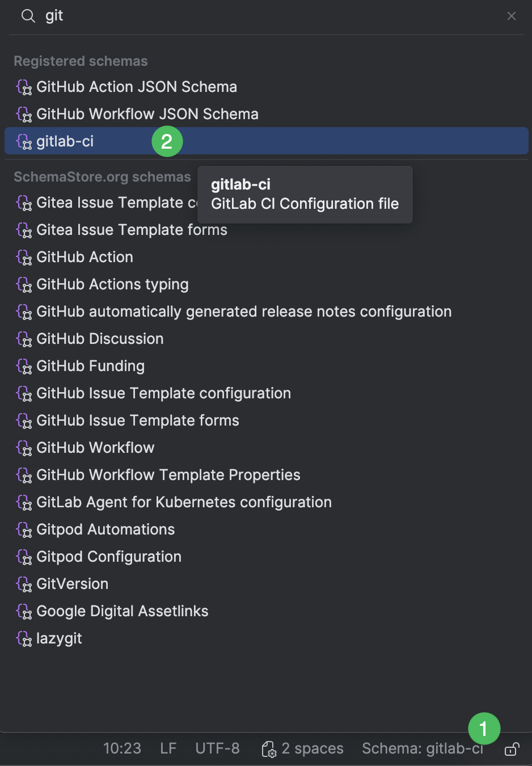
Task: Click inside the search input field
Action: pyautogui.click(x=170, y=16)
